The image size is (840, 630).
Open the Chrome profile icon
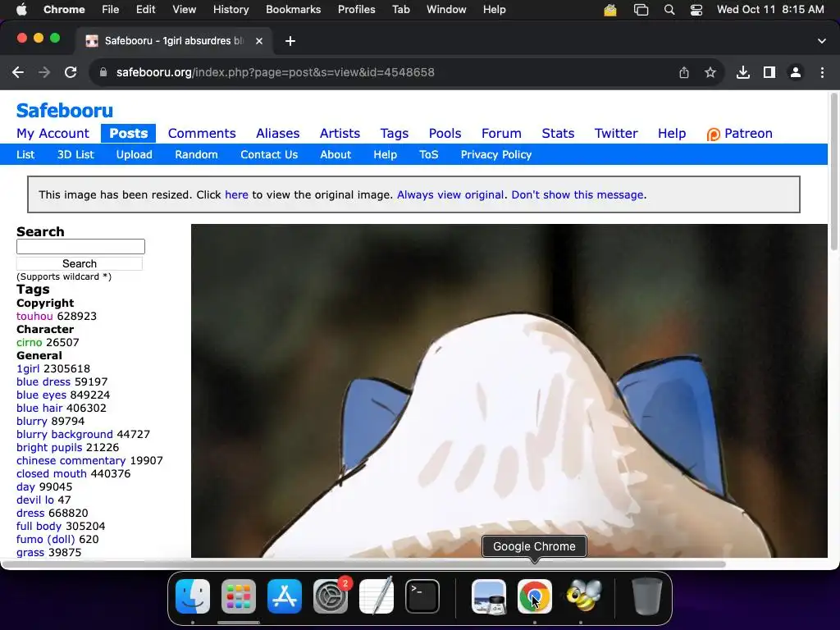[x=796, y=72]
